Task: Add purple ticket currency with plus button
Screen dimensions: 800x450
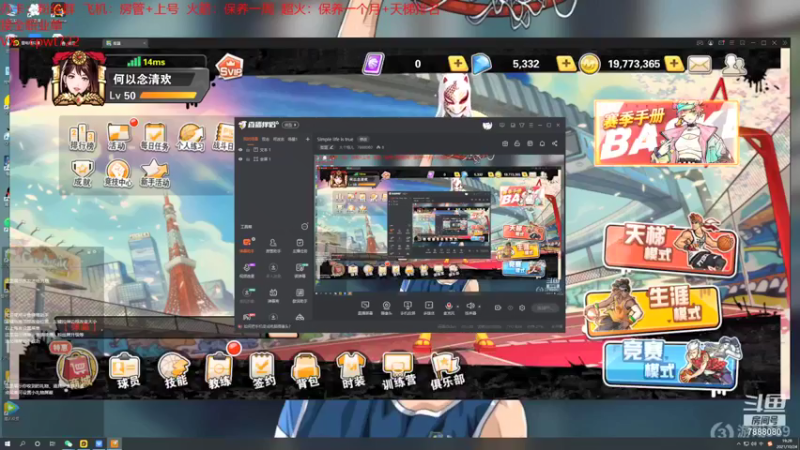Action: 457,64
